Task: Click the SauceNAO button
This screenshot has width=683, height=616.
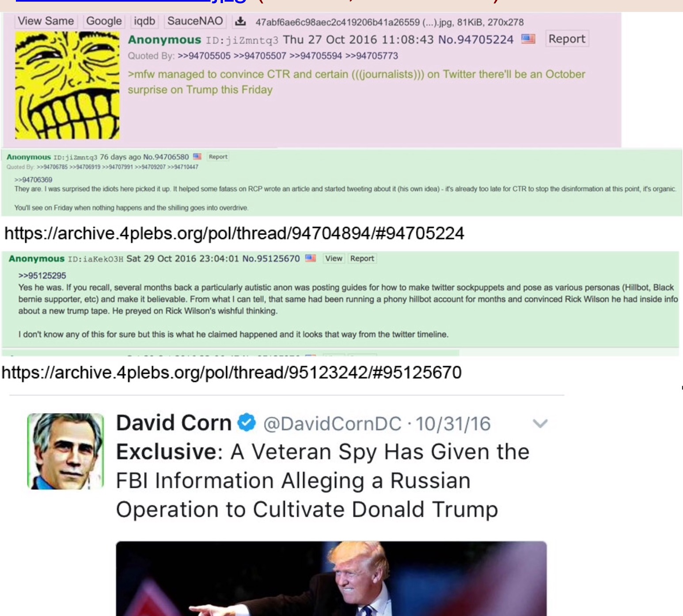Action: pyautogui.click(x=195, y=21)
